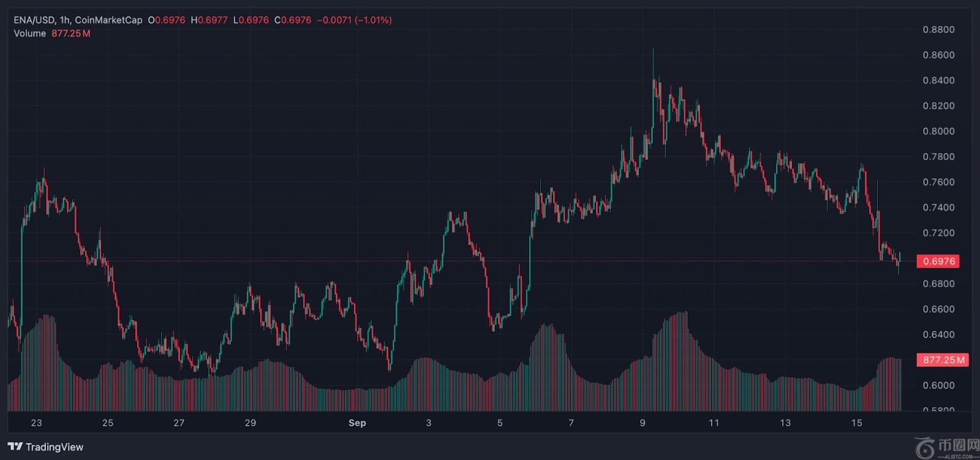Click the coin watermark logo in corner
The height and width of the screenshot is (460, 980).
click(x=926, y=447)
